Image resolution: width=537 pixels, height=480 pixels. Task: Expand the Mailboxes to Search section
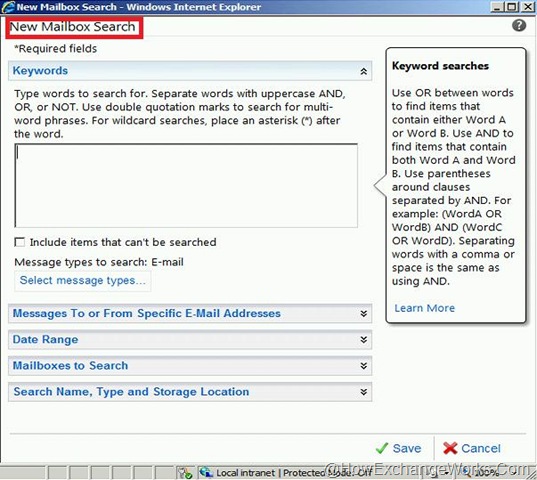point(190,366)
